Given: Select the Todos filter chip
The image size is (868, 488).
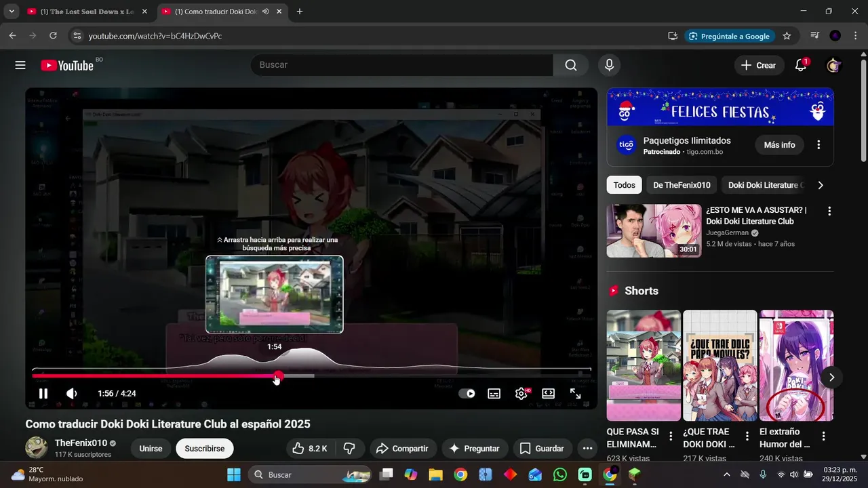Looking at the screenshot, I should [625, 185].
